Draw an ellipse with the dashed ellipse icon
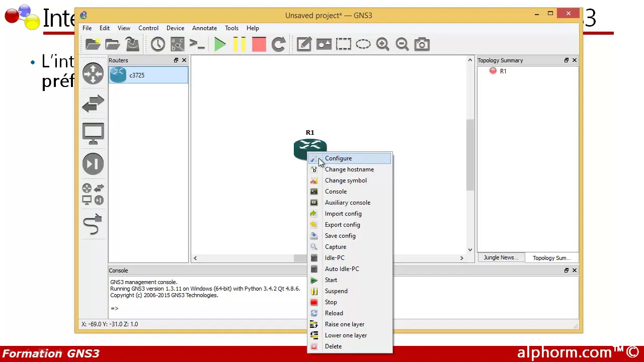644x362 pixels. pos(363,44)
